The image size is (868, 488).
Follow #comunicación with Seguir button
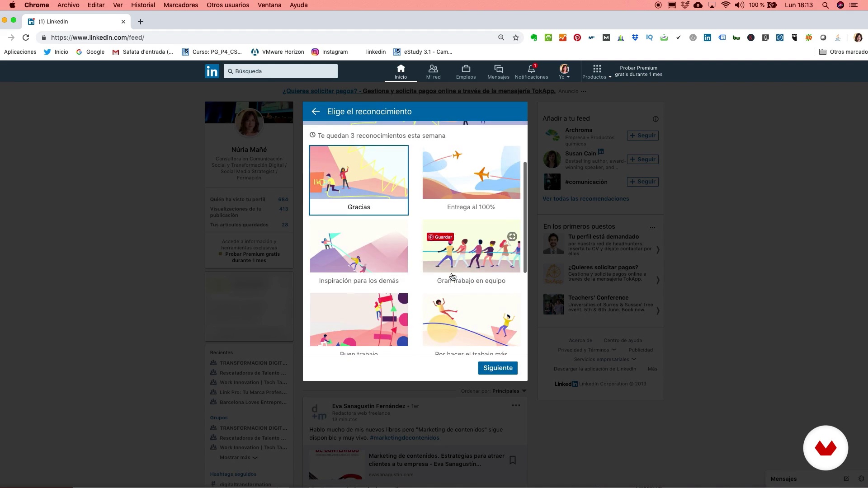(x=642, y=182)
